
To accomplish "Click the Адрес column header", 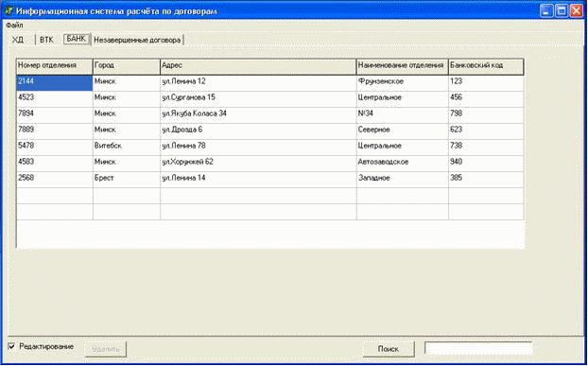I will (x=258, y=67).
